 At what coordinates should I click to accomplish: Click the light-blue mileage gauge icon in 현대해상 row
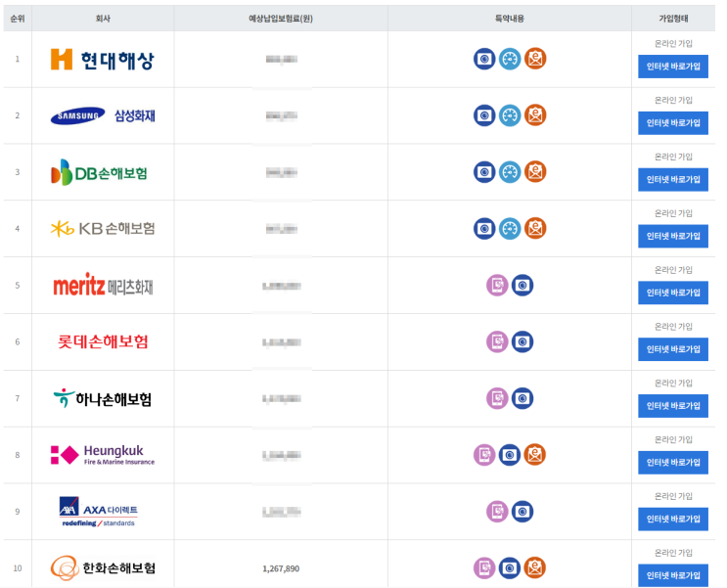click(510, 59)
